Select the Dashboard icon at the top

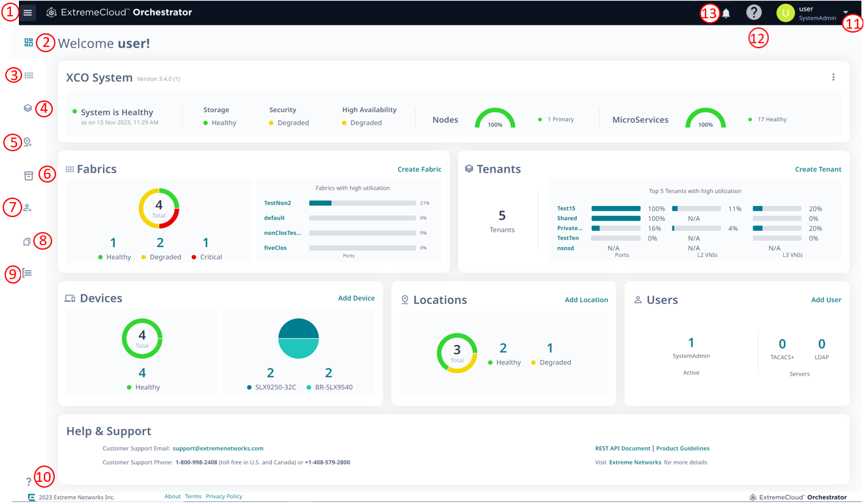(x=29, y=42)
